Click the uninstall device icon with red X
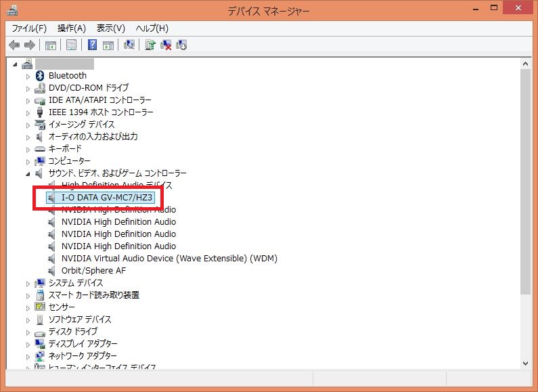 [x=166, y=45]
